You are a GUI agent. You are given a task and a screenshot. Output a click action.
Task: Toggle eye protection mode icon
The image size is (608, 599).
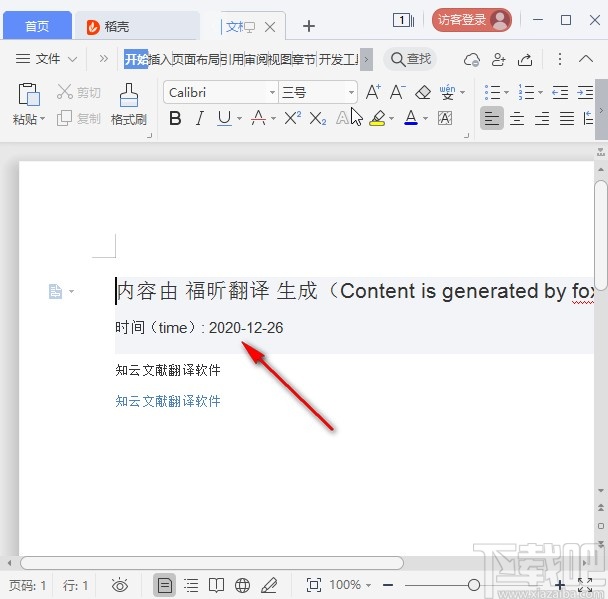tap(120, 585)
